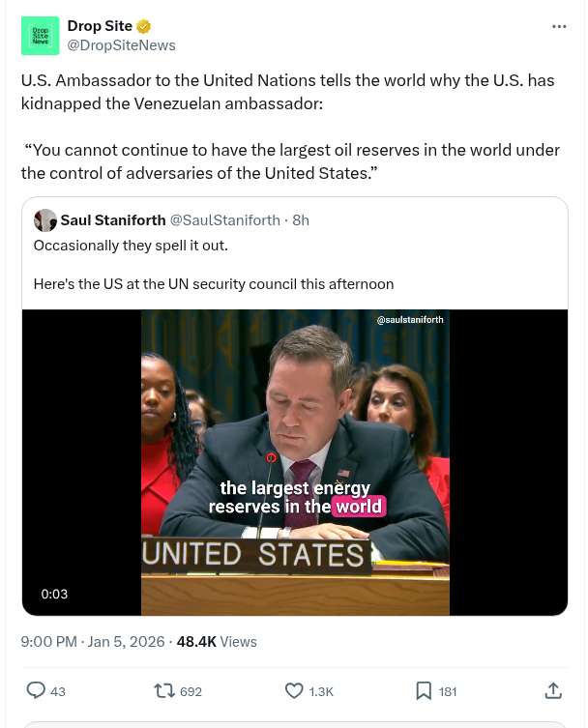588x728 pixels.
Task: Click the 0:03 video time indicator
Action: click(x=54, y=594)
